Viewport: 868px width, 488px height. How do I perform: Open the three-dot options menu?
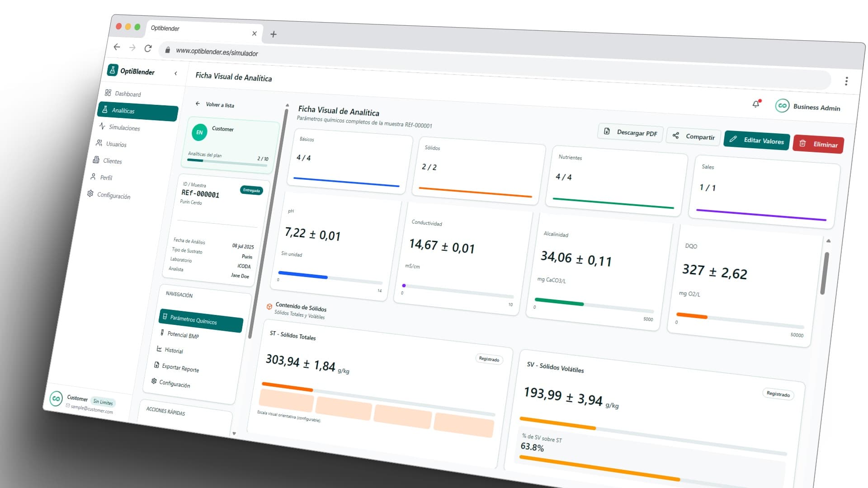[x=846, y=81]
